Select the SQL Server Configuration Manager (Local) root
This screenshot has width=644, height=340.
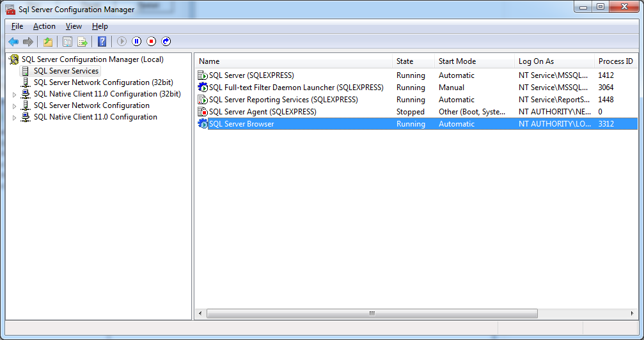click(x=92, y=59)
